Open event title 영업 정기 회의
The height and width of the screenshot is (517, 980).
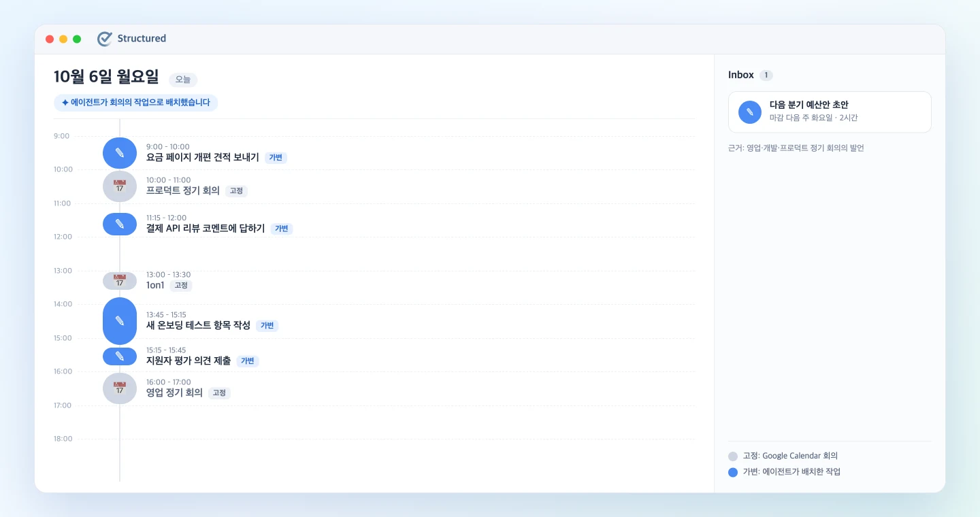tap(174, 393)
